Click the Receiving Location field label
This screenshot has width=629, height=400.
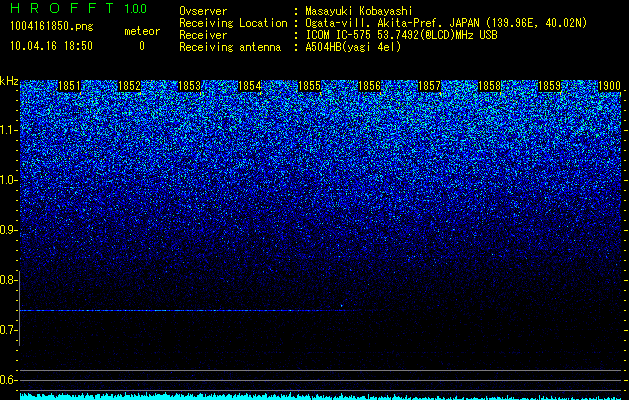coord(233,24)
